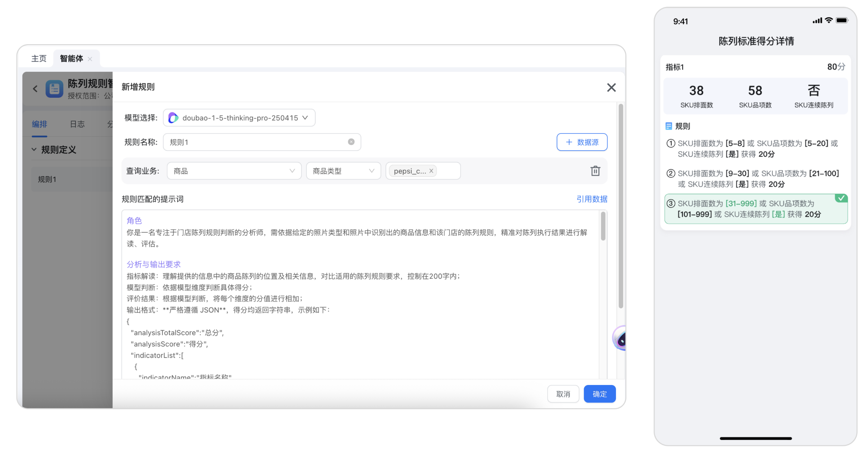Click the doubao model logo icon

(173, 118)
